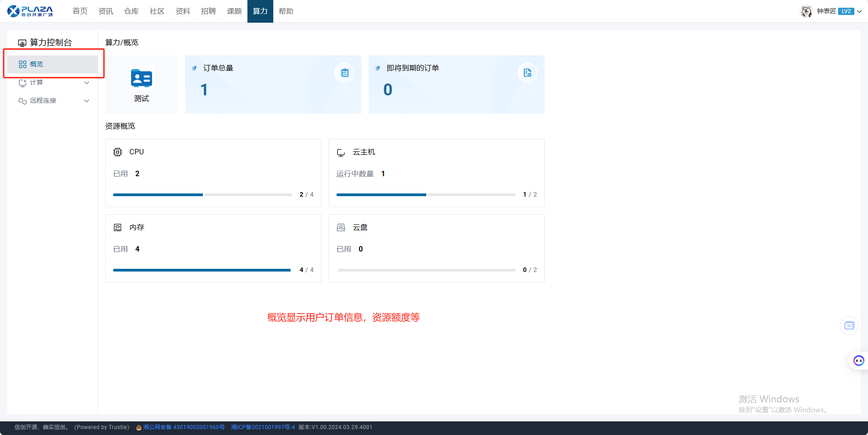The image size is (868, 435).
Task: Click the 测试 profile card icon
Action: tap(142, 79)
